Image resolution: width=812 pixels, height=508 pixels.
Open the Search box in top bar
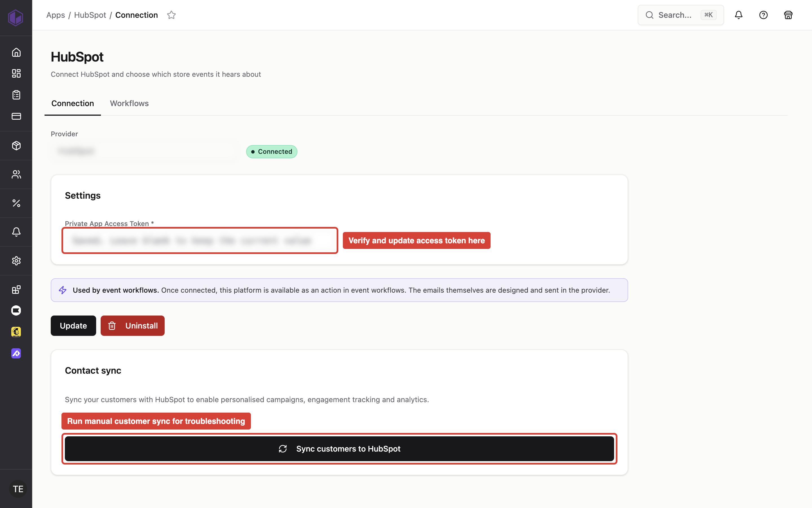click(680, 15)
